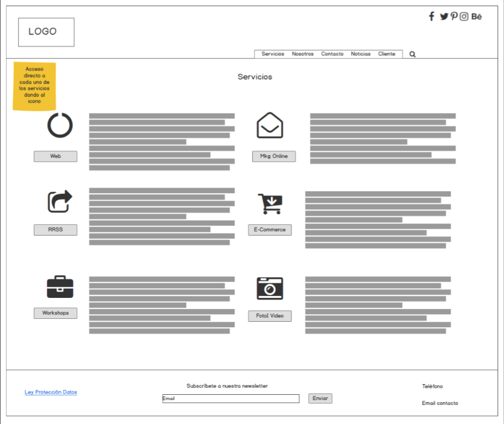Open Servicios in the navigation menu
Image resolution: width=504 pixels, height=424 pixels.
(x=273, y=54)
